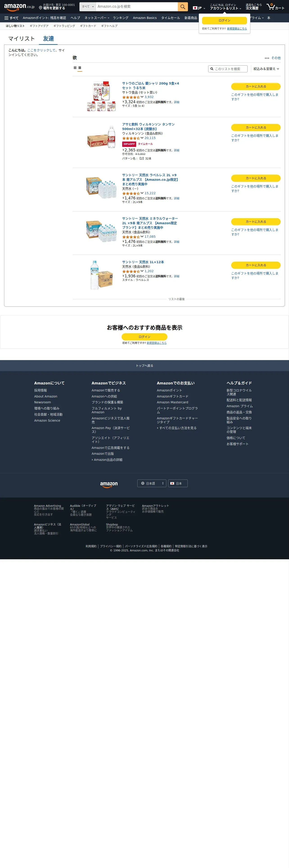
Task: Click 新規登録はこちら in the account popup
Action: 237,29
